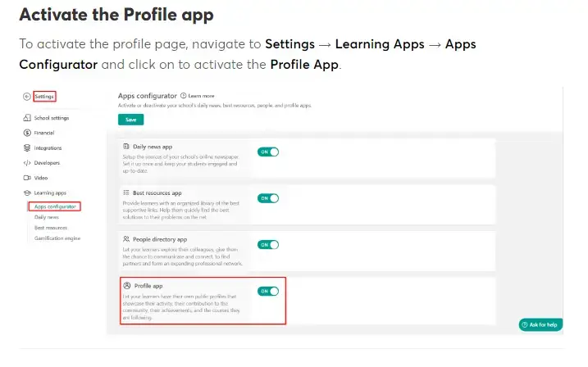Turn off the Daily news app toggle
Screen dimensions: 588x367
tap(269, 152)
